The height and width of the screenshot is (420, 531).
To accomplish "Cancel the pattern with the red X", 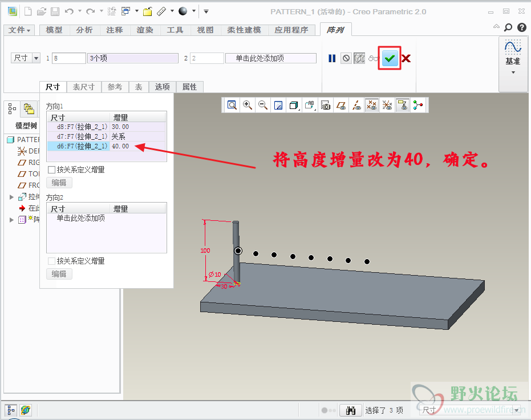I will tap(406, 58).
